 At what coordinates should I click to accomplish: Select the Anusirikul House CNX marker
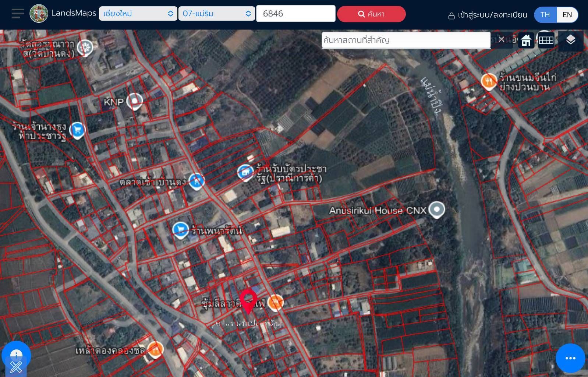pyautogui.click(x=437, y=209)
